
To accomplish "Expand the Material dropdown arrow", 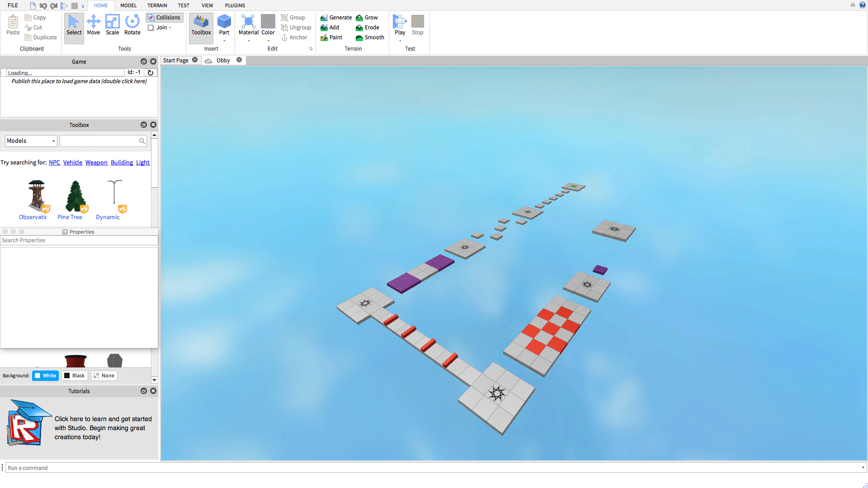I will pyautogui.click(x=249, y=41).
